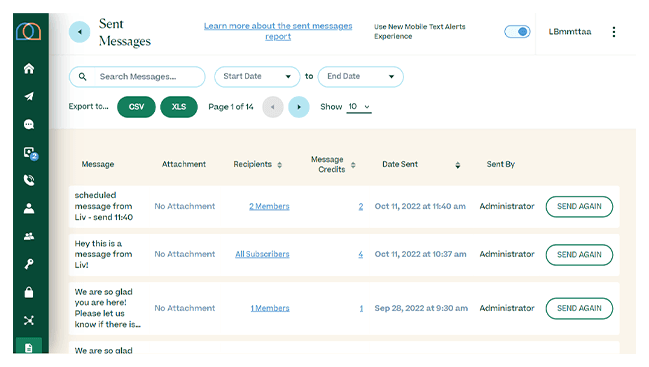
Task: Click the back arrow beside Sent Messages
Action: click(x=79, y=32)
